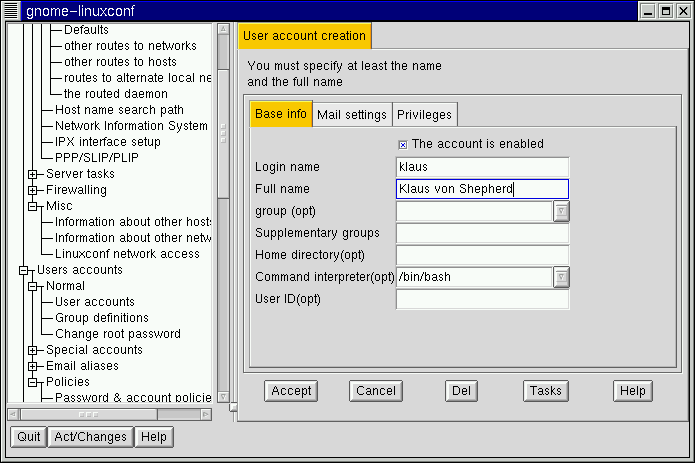Screen dimensions: 695x463
Task: Open the Privileges tab
Action: coord(425,115)
